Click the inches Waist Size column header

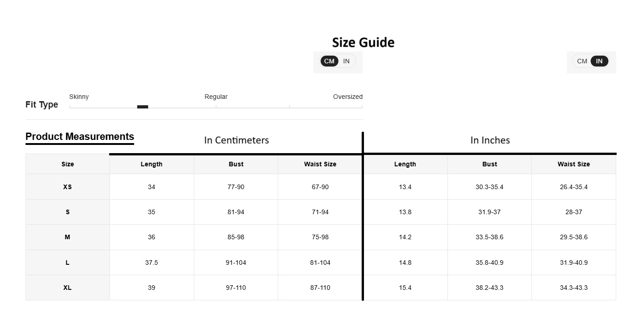point(574,164)
